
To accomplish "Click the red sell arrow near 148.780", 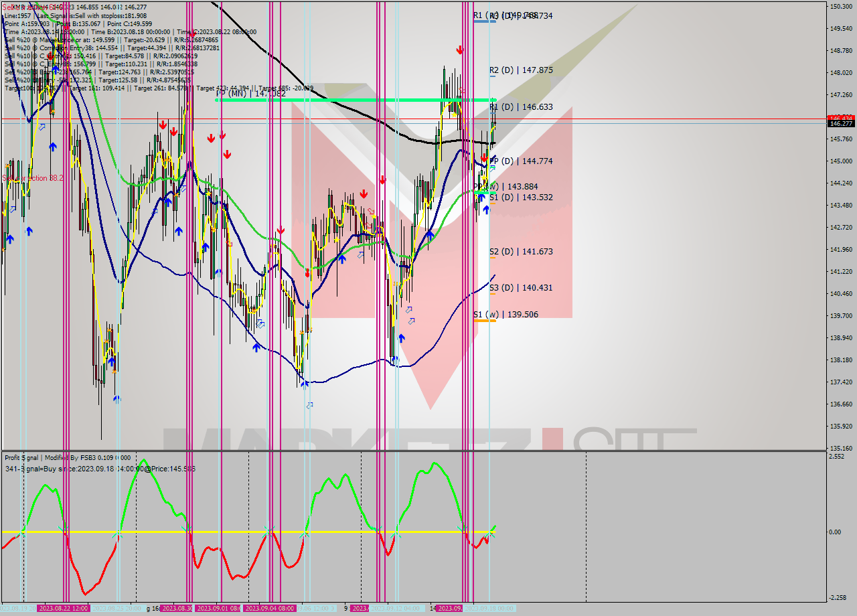I will pyautogui.click(x=460, y=50).
